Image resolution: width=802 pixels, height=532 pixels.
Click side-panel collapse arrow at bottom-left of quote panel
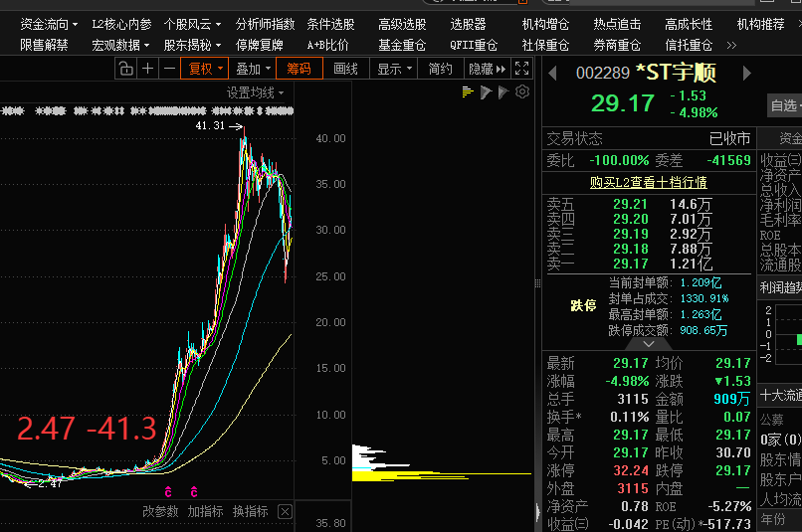tap(537, 511)
